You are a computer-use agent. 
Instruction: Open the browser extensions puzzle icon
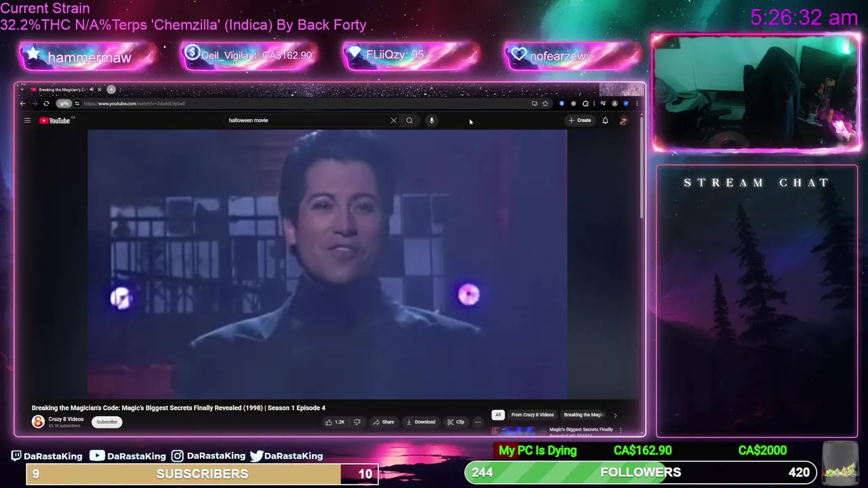[x=585, y=104]
